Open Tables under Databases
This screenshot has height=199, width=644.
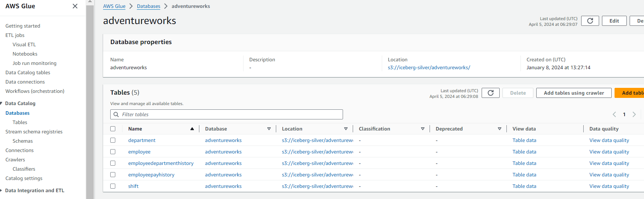pos(20,122)
